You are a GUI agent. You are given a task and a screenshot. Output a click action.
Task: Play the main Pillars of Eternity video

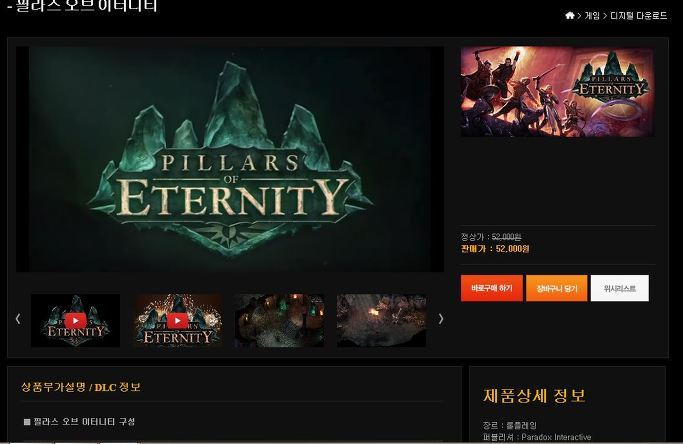click(230, 159)
